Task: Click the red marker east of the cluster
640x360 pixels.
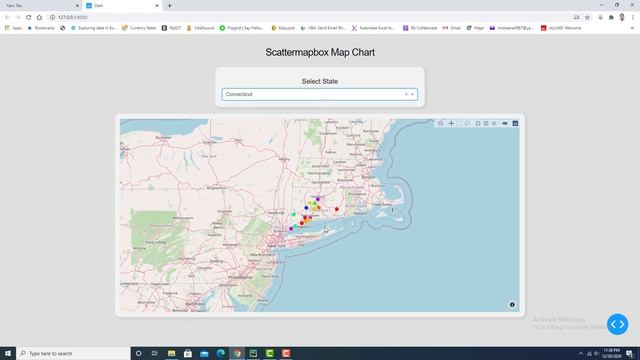Action: tap(337, 209)
